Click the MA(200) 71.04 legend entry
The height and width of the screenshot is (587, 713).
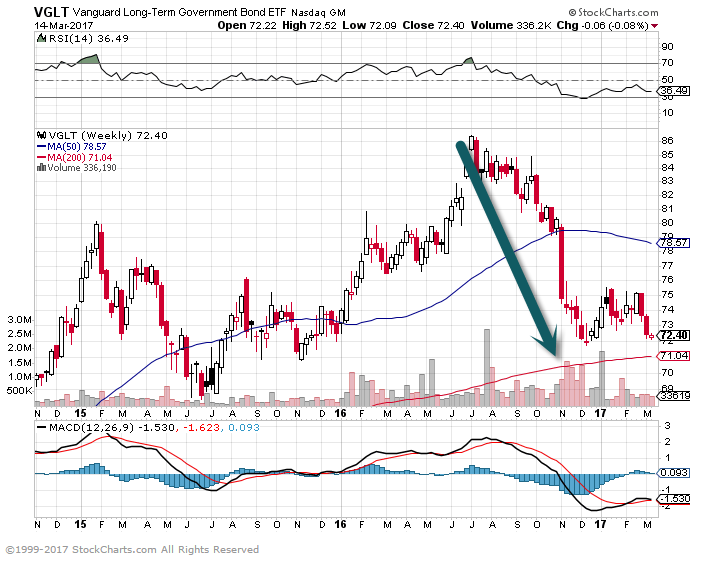point(74,158)
